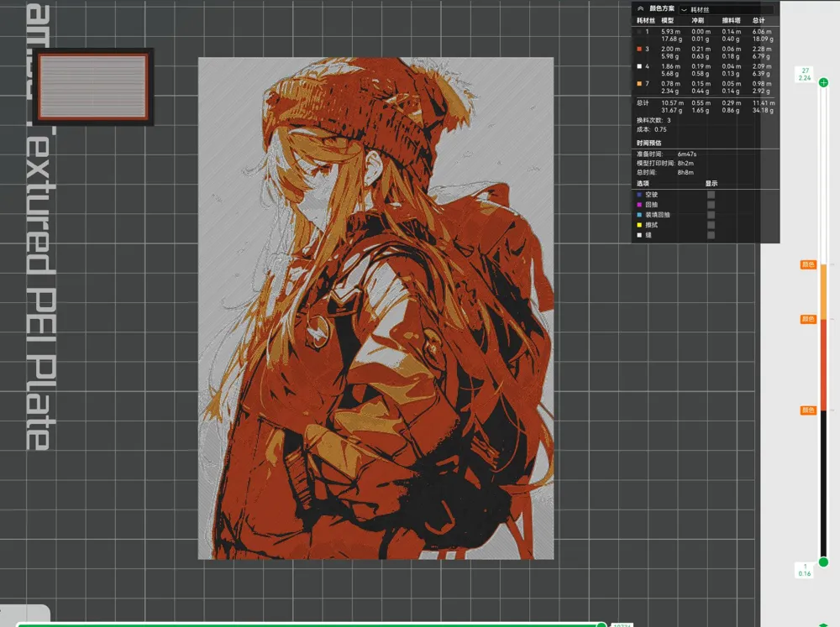Click the 27 / 2.24 layer height label
The height and width of the screenshot is (627, 840).
tap(805, 75)
